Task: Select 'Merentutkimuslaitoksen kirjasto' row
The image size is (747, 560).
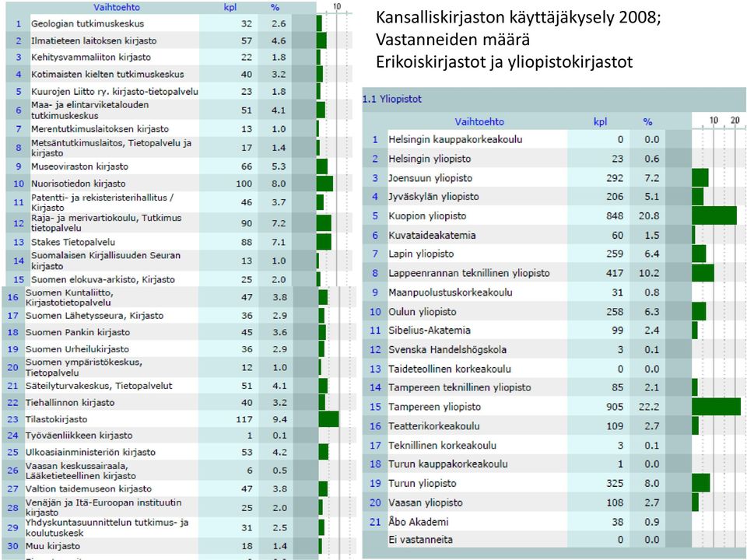Action: click(x=179, y=128)
